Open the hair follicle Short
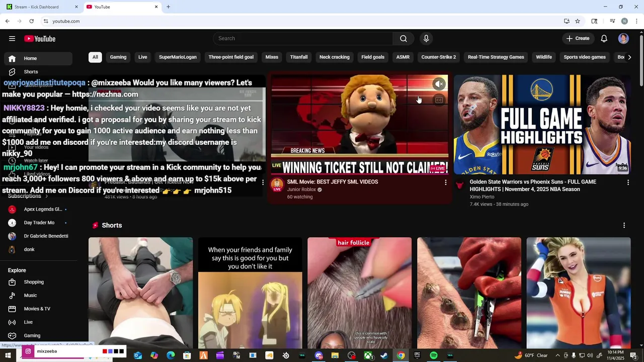Screen dimensions: 644x362 [359, 293]
